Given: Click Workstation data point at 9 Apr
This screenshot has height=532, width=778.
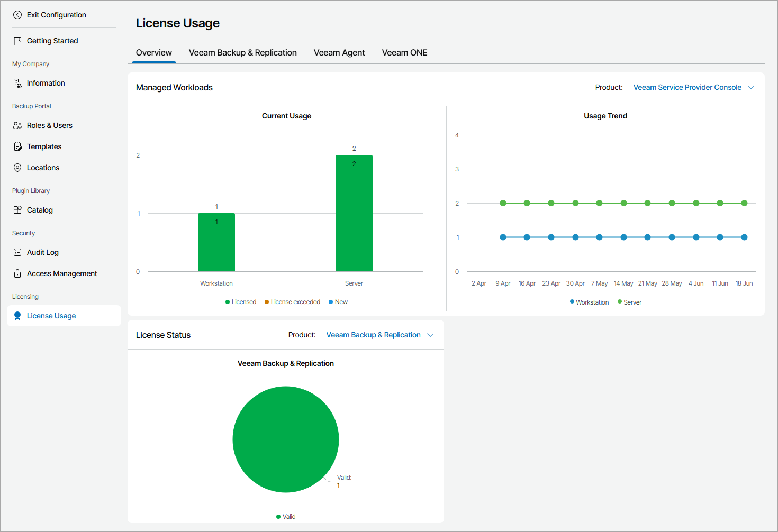Looking at the screenshot, I should pyautogui.click(x=503, y=237).
